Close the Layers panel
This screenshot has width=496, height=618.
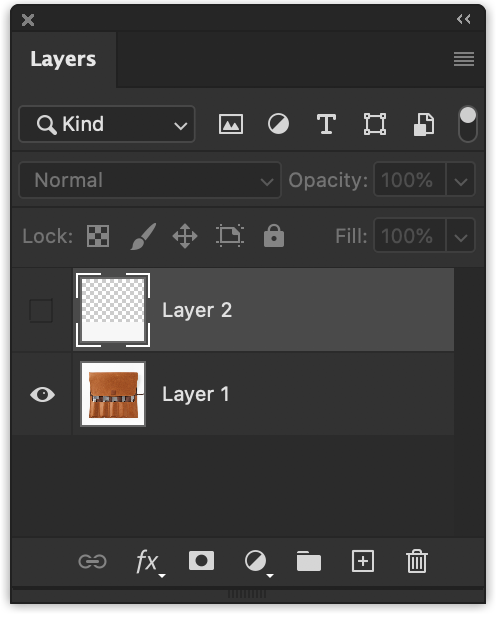point(28,20)
